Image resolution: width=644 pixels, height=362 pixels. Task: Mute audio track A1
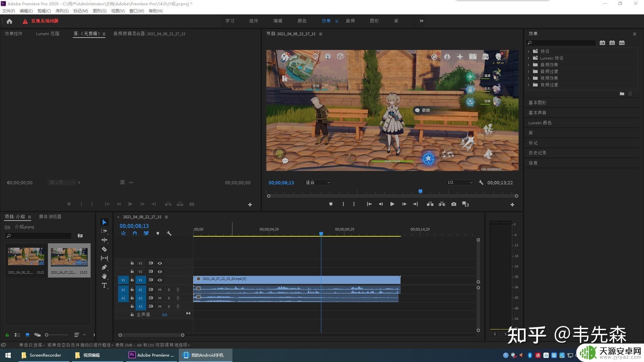160,290
